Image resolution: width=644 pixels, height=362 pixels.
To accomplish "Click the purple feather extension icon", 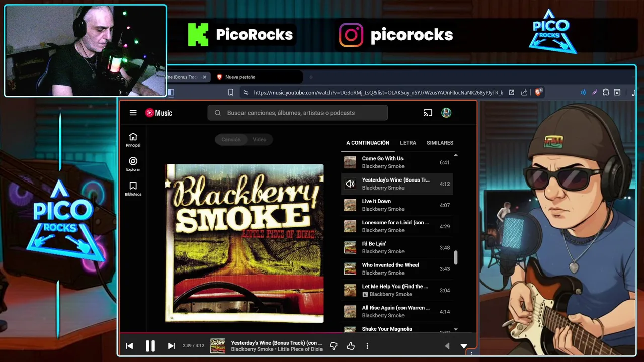I will tap(594, 92).
